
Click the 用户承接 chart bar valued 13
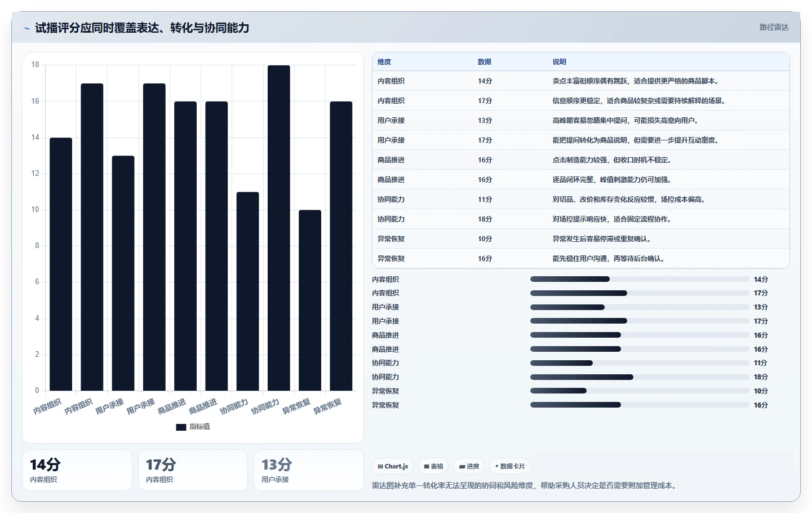[123, 273]
